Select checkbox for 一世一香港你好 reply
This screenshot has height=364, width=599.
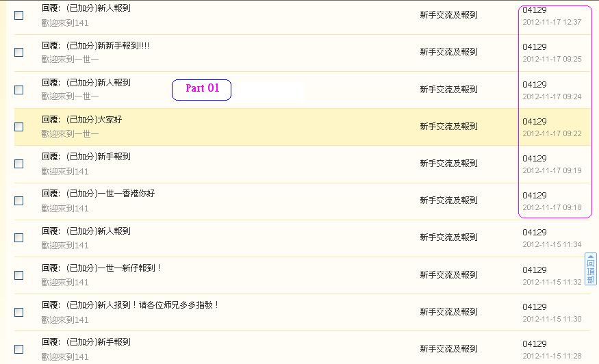(18, 201)
